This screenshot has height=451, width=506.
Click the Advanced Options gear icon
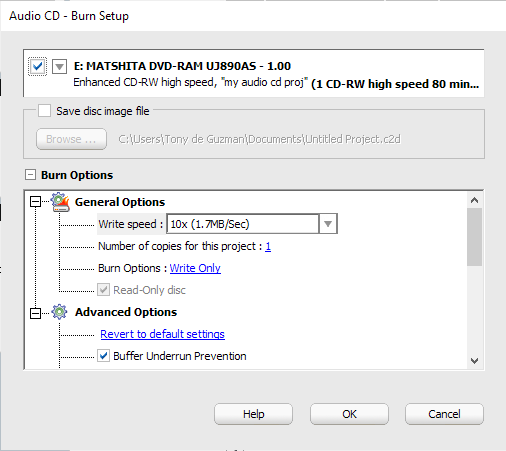(59, 312)
